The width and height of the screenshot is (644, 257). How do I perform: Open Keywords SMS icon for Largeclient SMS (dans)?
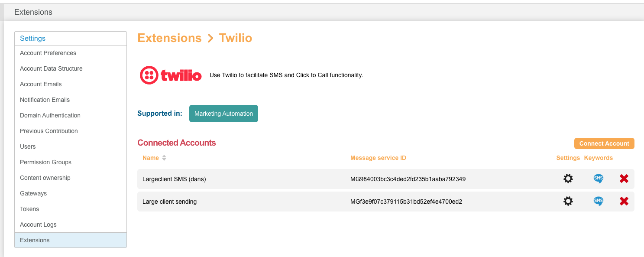[x=598, y=178]
